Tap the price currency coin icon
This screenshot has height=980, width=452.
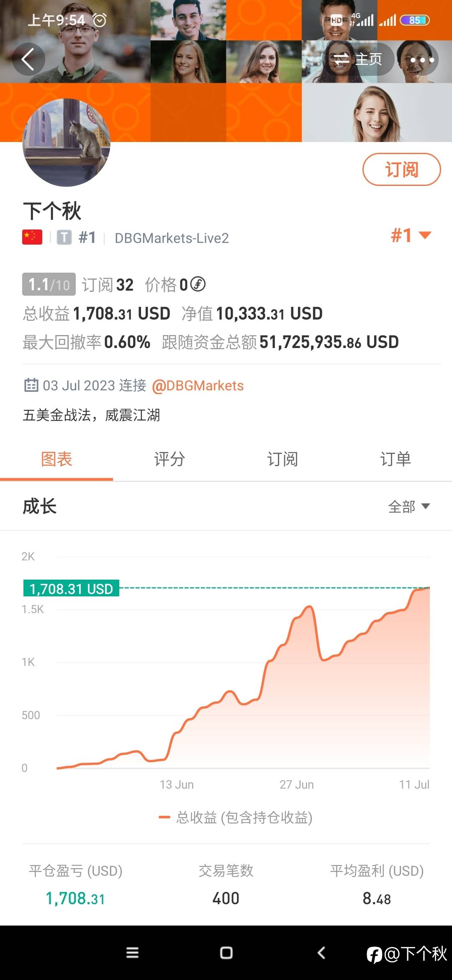tap(198, 284)
